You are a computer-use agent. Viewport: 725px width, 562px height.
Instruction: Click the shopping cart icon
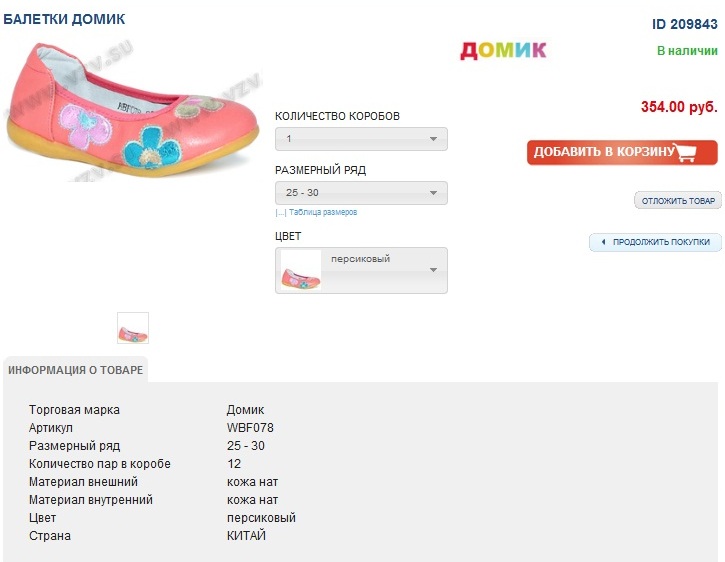pos(686,153)
